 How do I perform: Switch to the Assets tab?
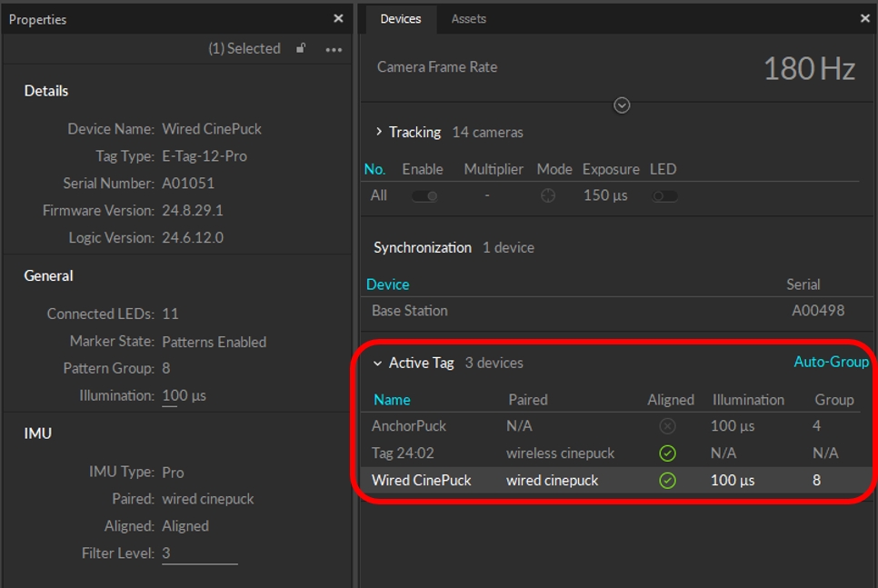[468, 19]
